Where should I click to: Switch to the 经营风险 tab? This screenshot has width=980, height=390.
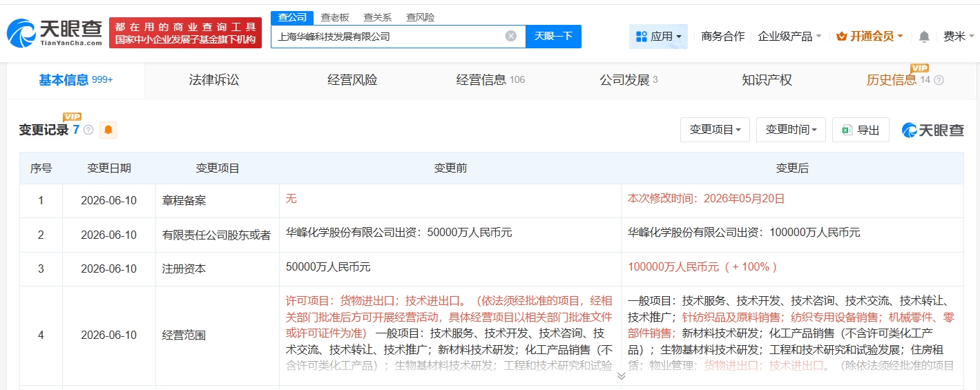click(x=352, y=80)
